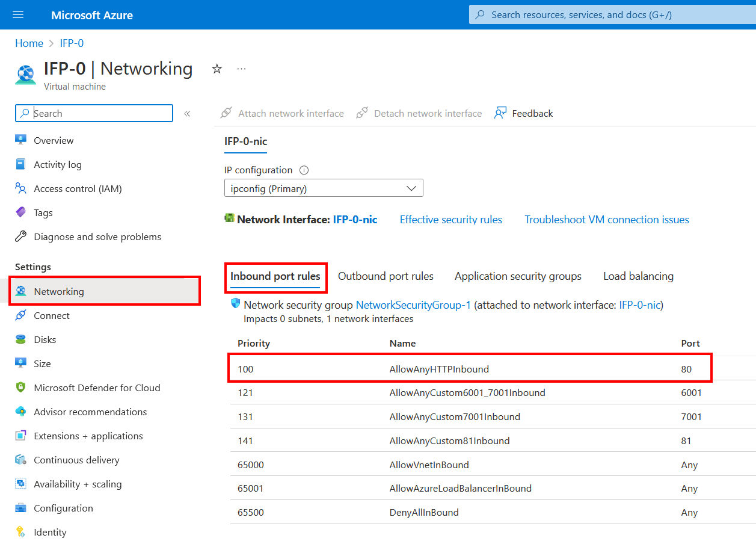Click the info icon beside IP configuration
Viewport: 756px width, 544px height.
[304, 170]
